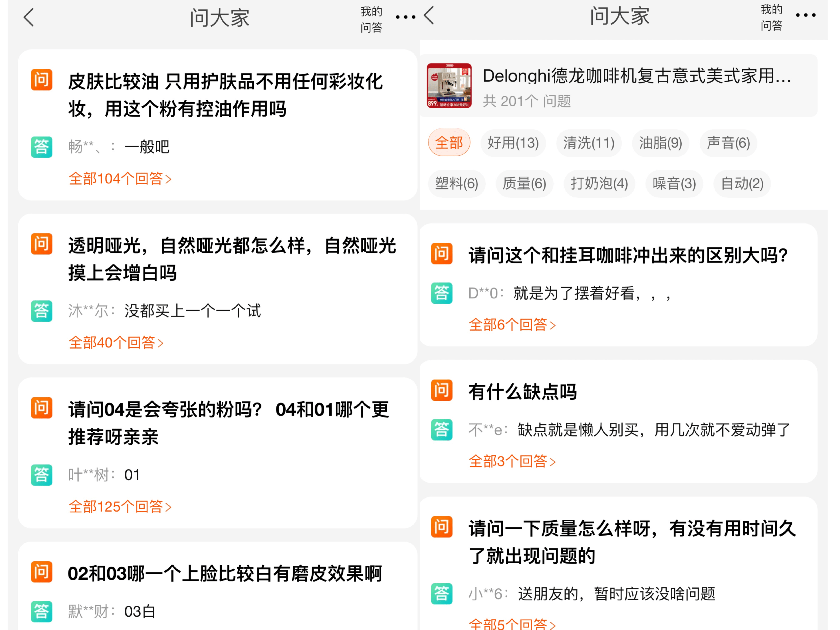840x630 pixels.
Task: Open 我的问答 in left panel header
Action: point(371,19)
